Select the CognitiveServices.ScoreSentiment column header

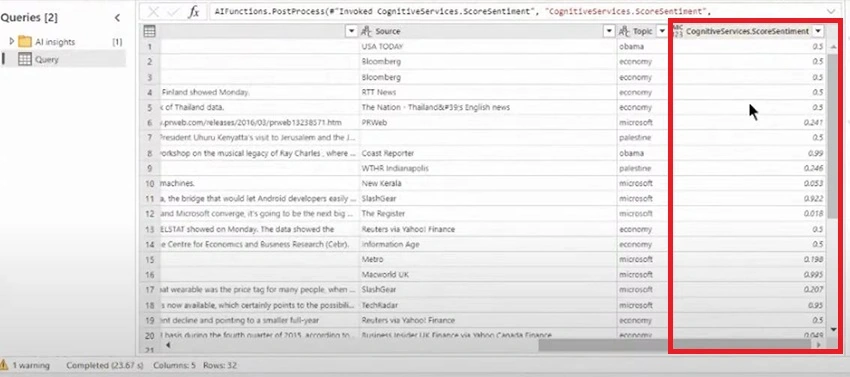coord(749,31)
